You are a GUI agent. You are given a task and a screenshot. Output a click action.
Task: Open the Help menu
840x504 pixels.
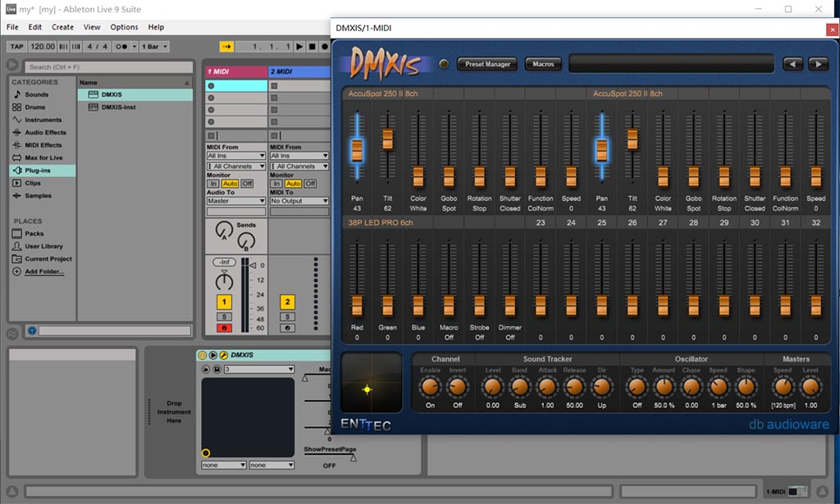click(156, 27)
